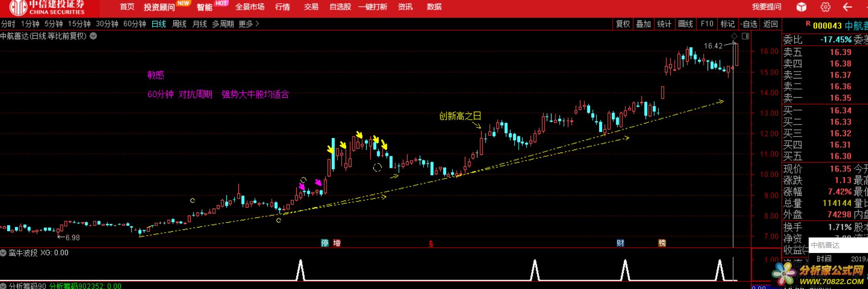868x289 pixels.
Task: Click the 财 event marker below the chart
Action: [x=620, y=243]
